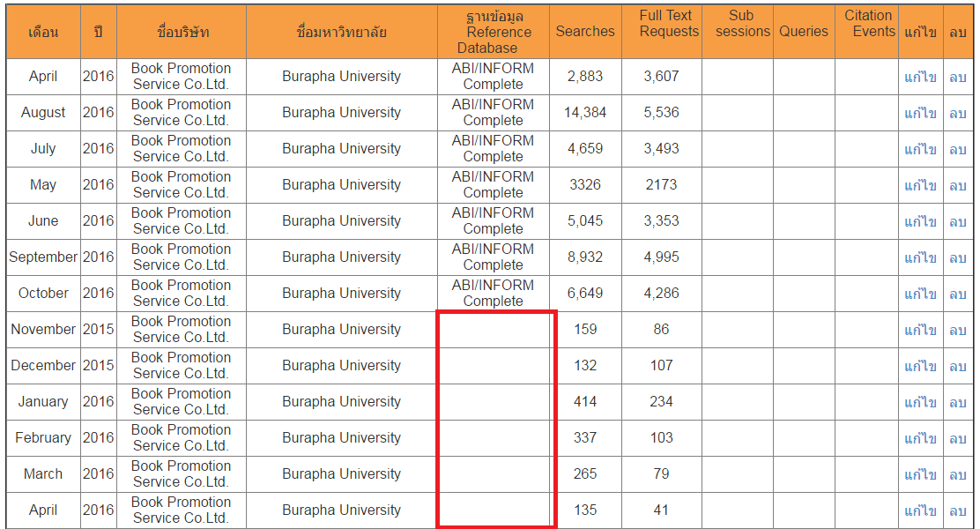980x529 pixels.
Task: Open the edit link for June 2016
Action: [x=920, y=221]
